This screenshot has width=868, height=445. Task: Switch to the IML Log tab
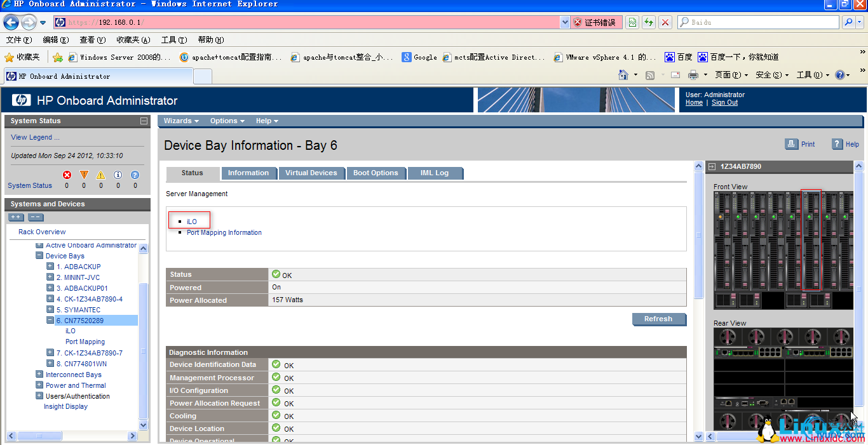tap(435, 173)
